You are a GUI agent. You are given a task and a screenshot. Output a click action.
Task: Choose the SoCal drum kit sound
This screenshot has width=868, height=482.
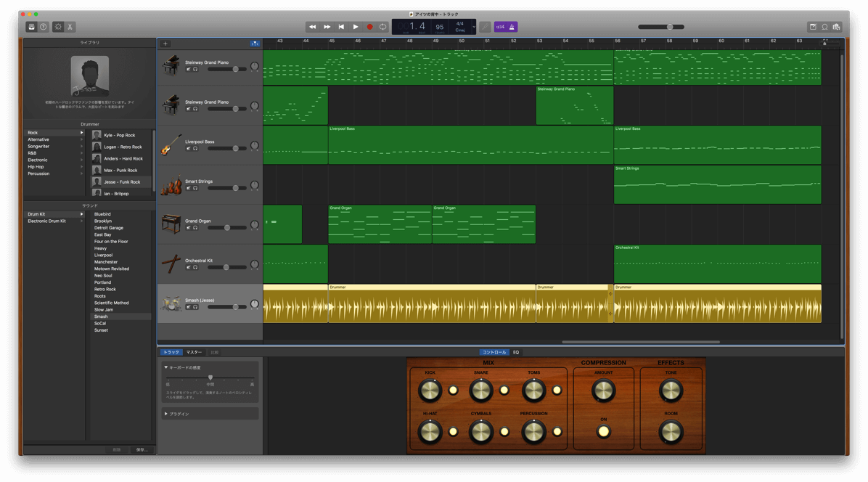100,323
